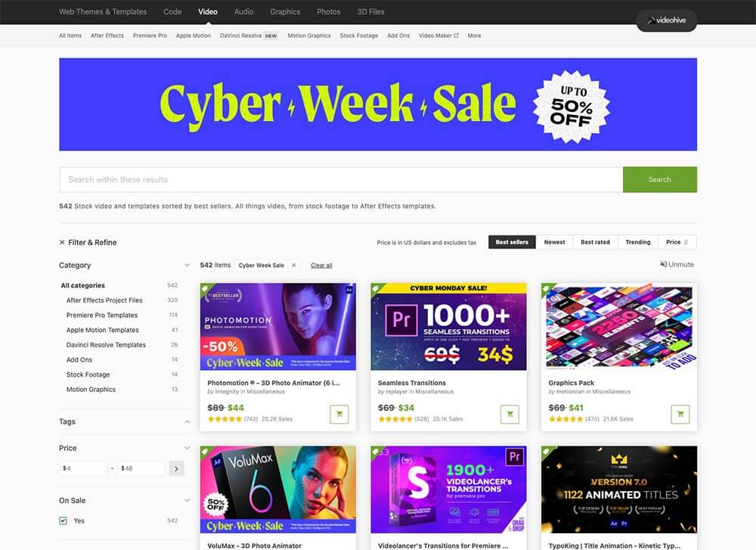Viewport: 756px width, 550px height.
Task: Sort results by Price
Action: [677, 242]
